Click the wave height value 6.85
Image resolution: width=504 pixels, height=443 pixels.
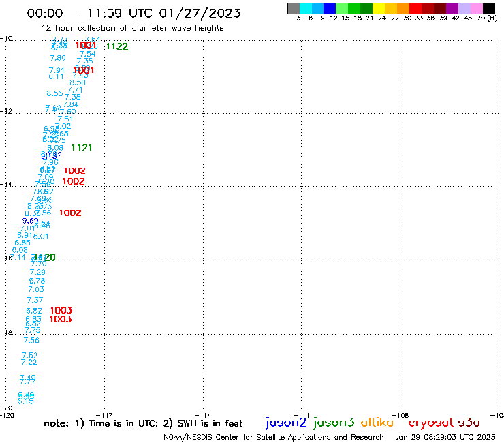22,243
